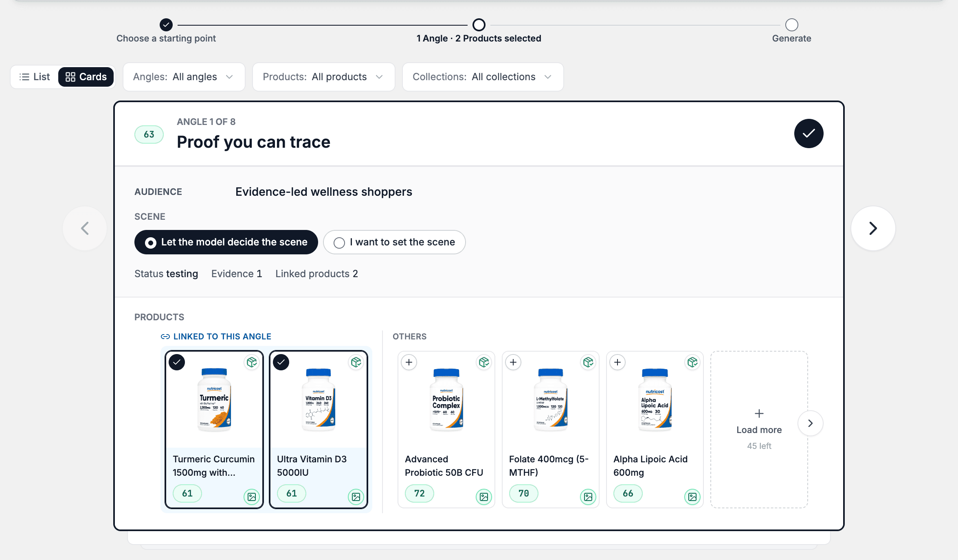Image resolution: width=958 pixels, height=560 pixels.
Task: Toggle the angle selected checkmark for Proof you can trace
Action: coord(809,133)
